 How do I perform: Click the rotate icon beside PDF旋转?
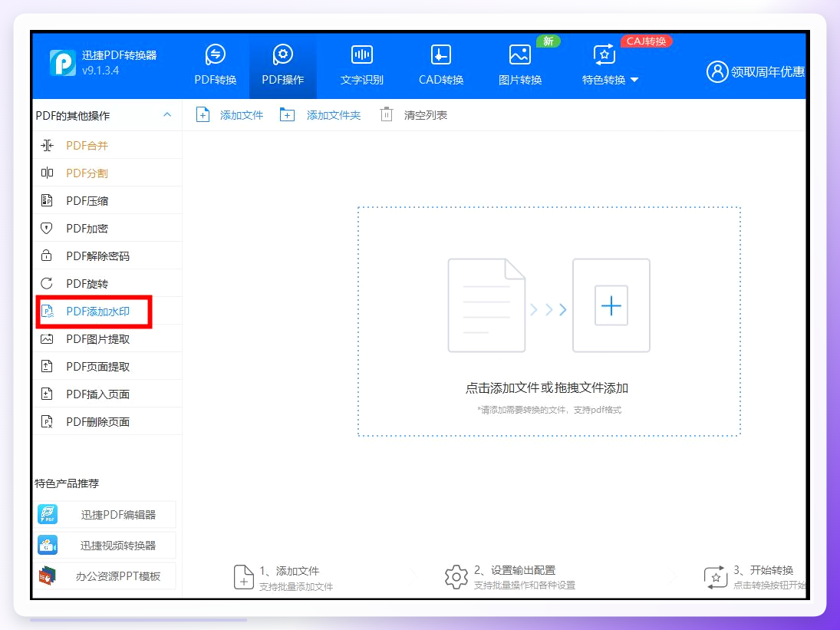47,283
